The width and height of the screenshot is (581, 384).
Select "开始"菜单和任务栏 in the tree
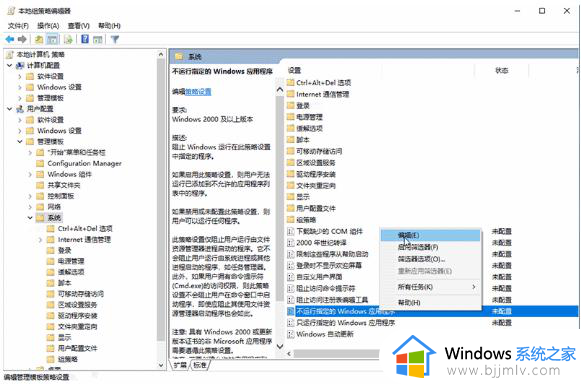pos(76,152)
